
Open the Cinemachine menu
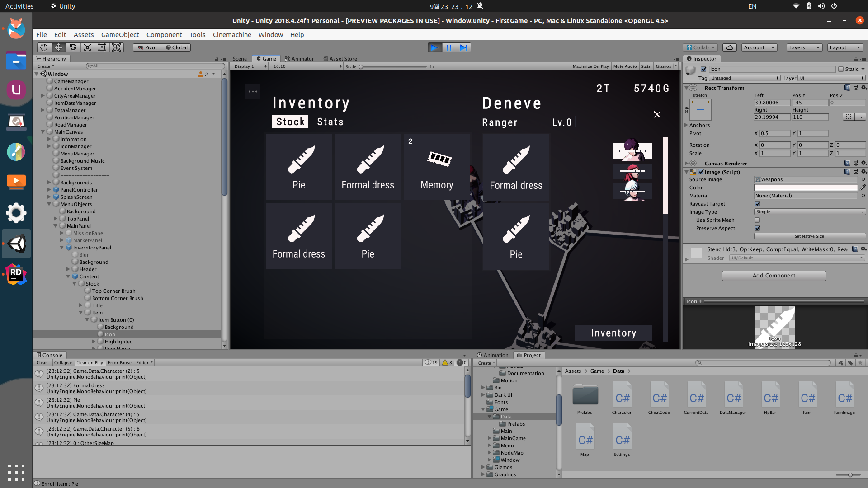[x=232, y=35]
